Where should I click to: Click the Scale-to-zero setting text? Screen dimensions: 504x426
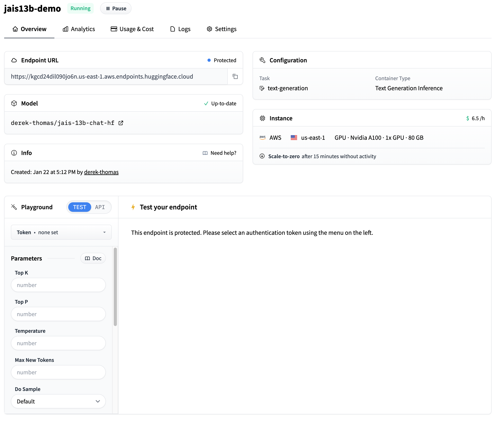322,156
